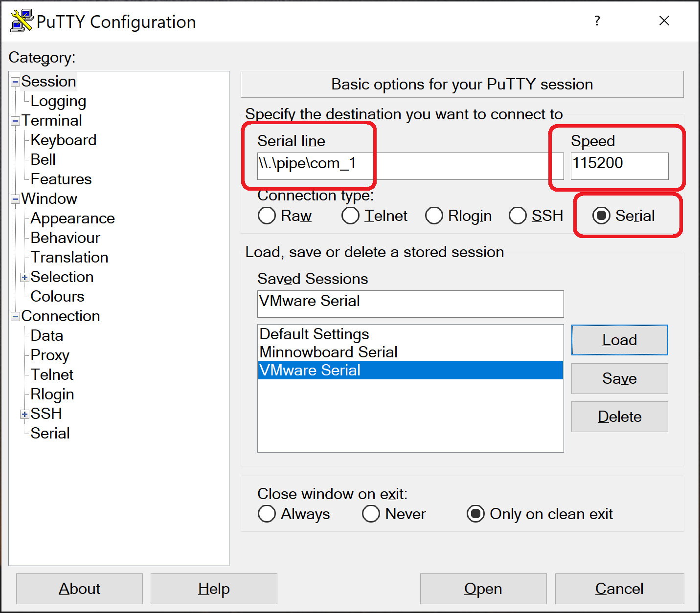This screenshot has width=700, height=613.
Task: Select the Telnet connection type
Action: [x=350, y=216]
